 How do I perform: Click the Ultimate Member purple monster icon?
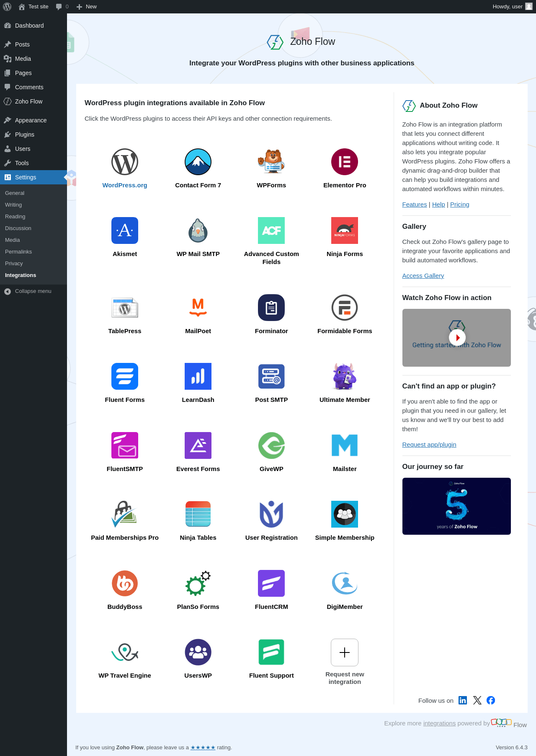click(x=345, y=376)
